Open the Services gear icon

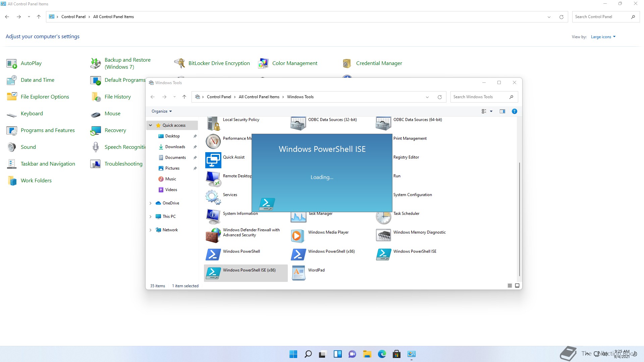[213, 198]
